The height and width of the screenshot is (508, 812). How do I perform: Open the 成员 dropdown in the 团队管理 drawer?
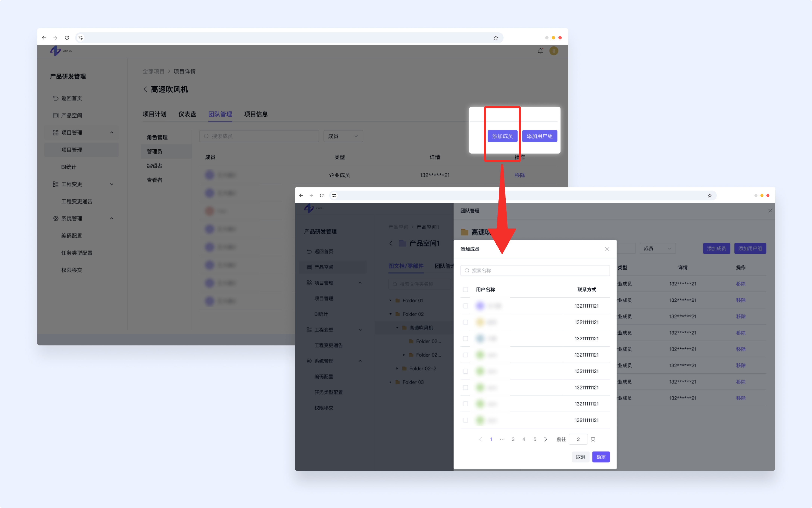click(658, 249)
